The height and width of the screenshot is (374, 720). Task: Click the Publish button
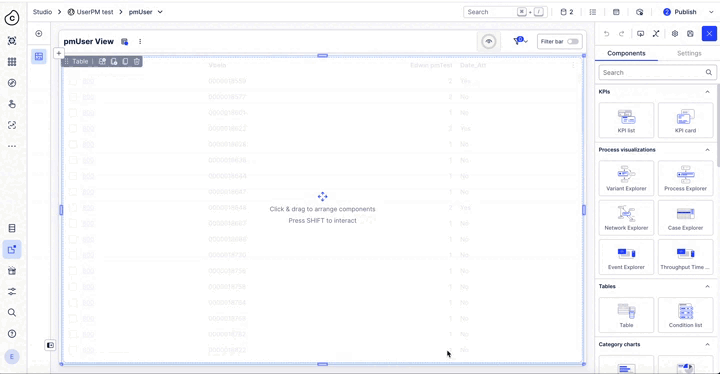(680, 12)
